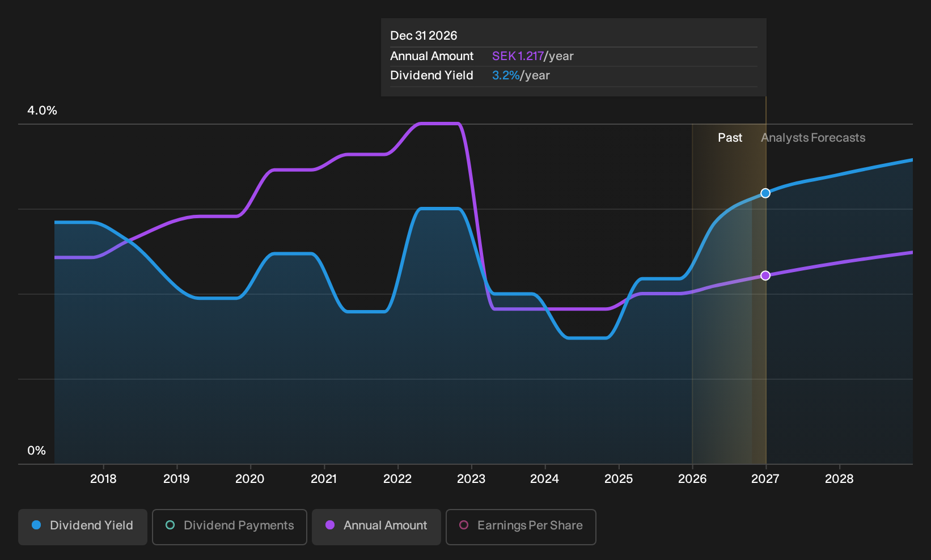This screenshot has height=560, width=931.
Task: Click the 0% y-axis label
Action: pos(37,451)
